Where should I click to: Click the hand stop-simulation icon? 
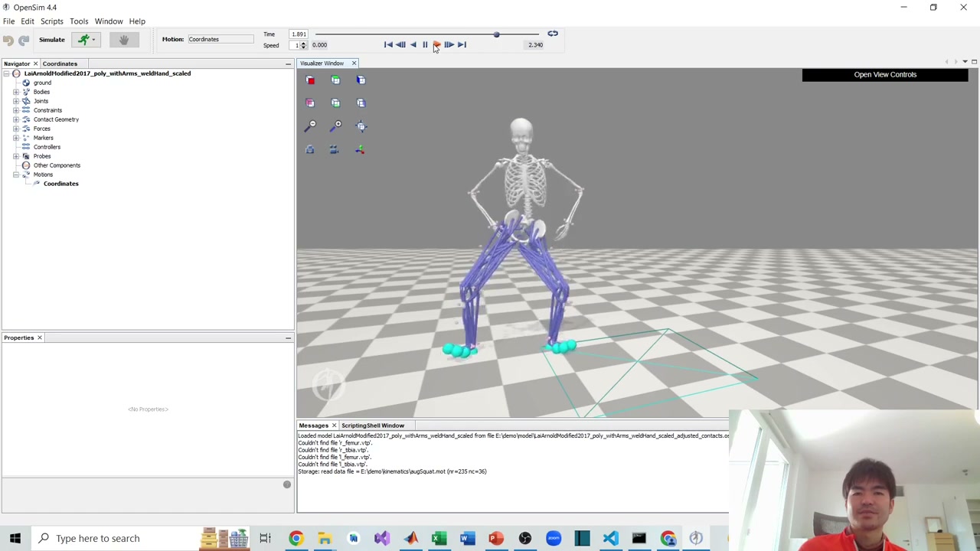click(x=124, y=40)
